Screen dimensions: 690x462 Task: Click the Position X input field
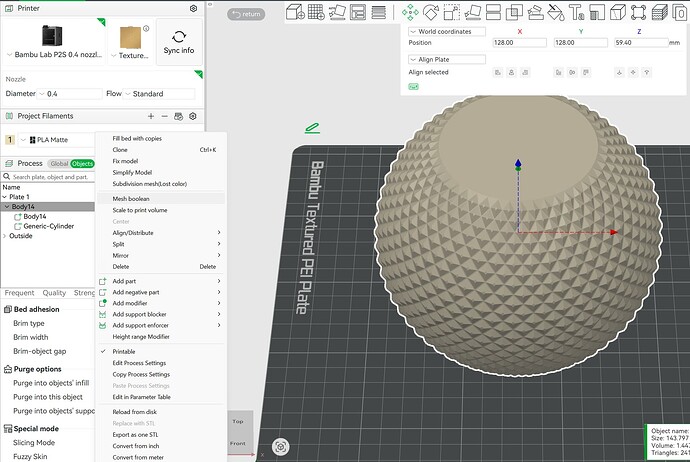click(519, 43)
